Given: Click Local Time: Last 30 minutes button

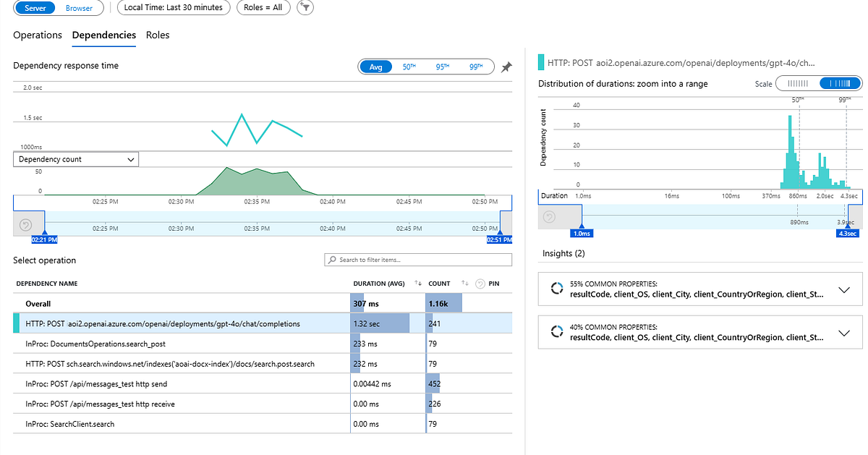Looking at the screenshot, I should tap(173, 7).
